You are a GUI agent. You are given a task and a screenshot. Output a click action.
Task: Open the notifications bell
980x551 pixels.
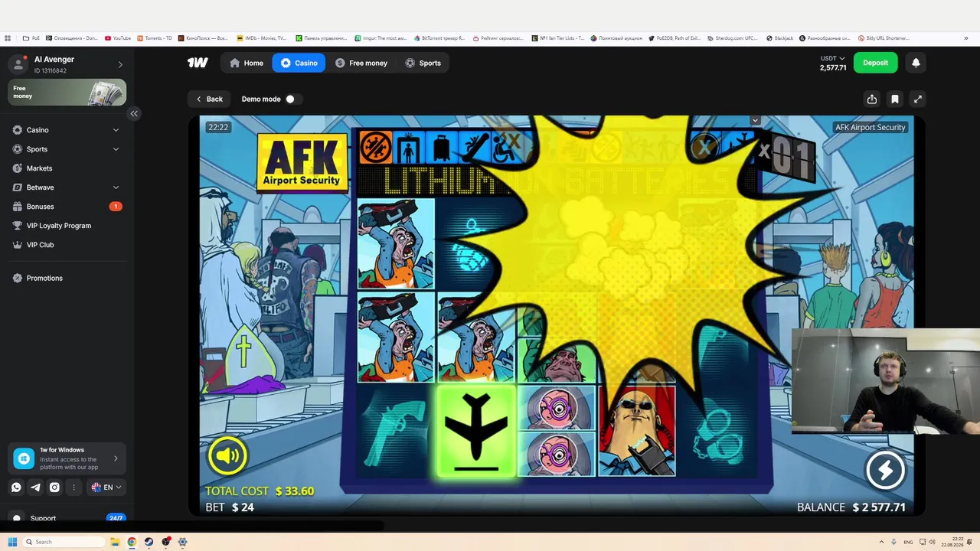pos(916,63)
